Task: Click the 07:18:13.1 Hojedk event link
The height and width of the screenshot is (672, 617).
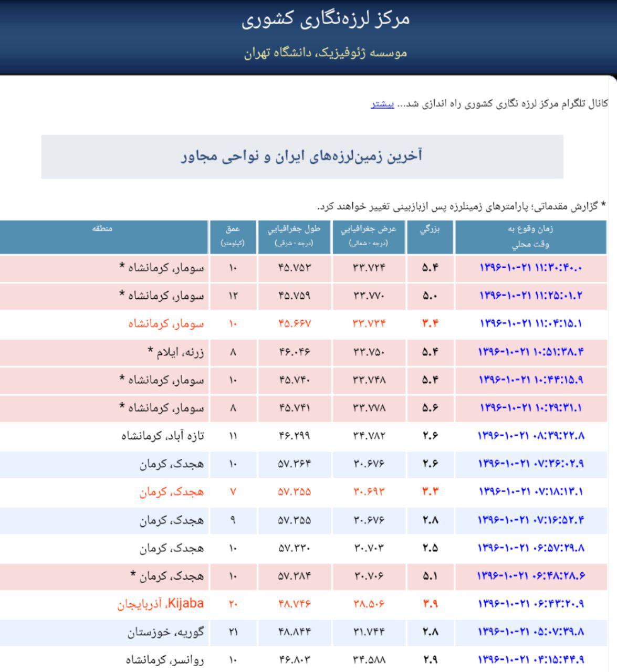Action: (530, 492)
